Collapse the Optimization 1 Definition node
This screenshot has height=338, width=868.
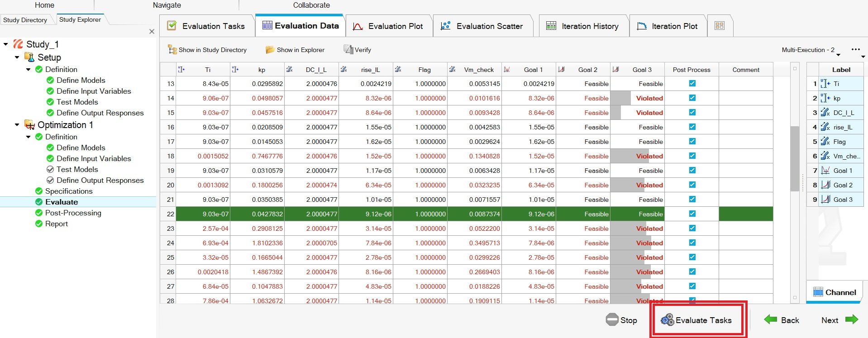coord(28,137)
